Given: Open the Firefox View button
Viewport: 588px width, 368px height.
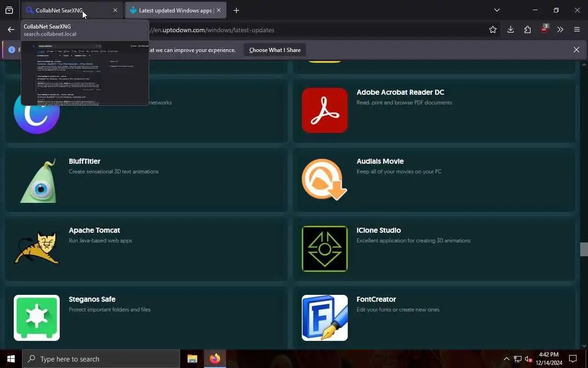Looking at the screenshot, I should [x=9, y=10].
